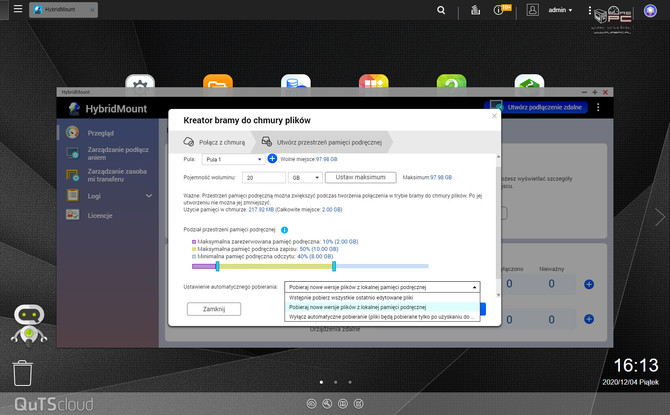Switch to the HybridMount taskbar tab
This screenshot has width=670, height=415.
[63, 9]
